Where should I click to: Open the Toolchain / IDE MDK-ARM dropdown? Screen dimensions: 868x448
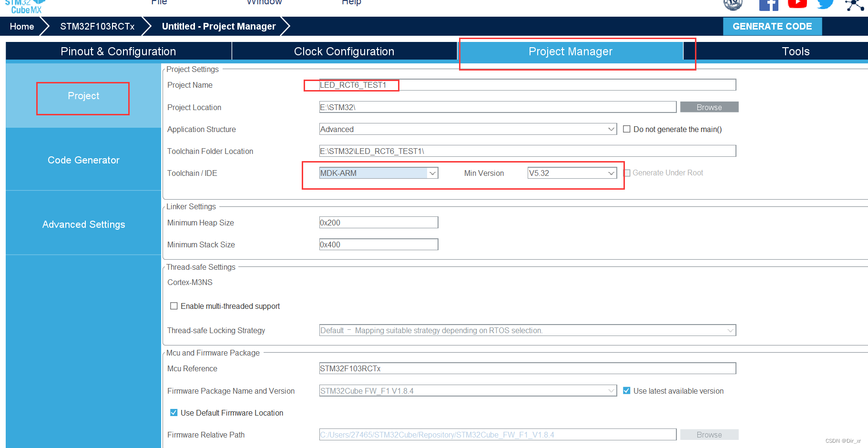[x=378, y=173]
